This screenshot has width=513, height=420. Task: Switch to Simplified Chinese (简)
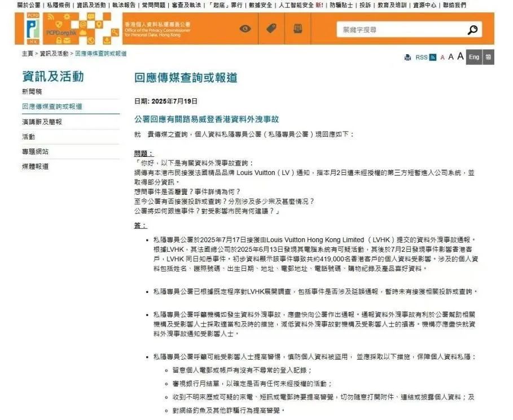[488, 57]
